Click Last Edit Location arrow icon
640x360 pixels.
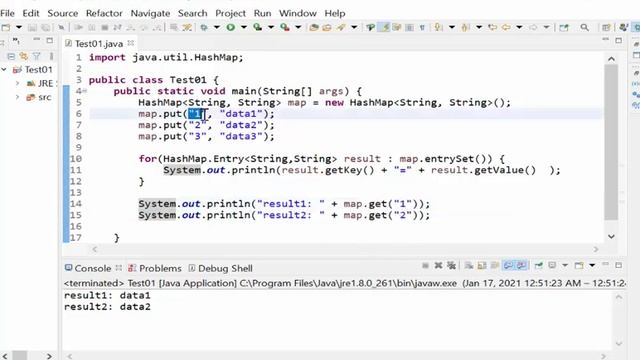coord(493,27)
